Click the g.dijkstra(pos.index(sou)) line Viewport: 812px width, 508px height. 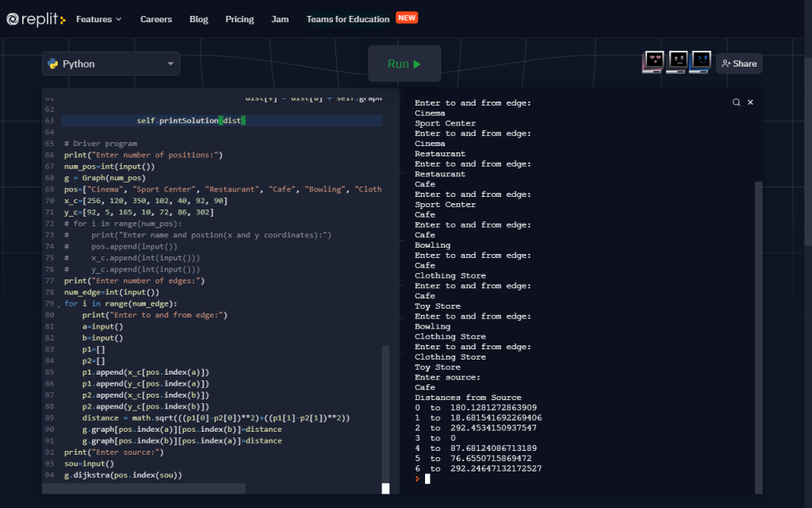click(123, 475)
